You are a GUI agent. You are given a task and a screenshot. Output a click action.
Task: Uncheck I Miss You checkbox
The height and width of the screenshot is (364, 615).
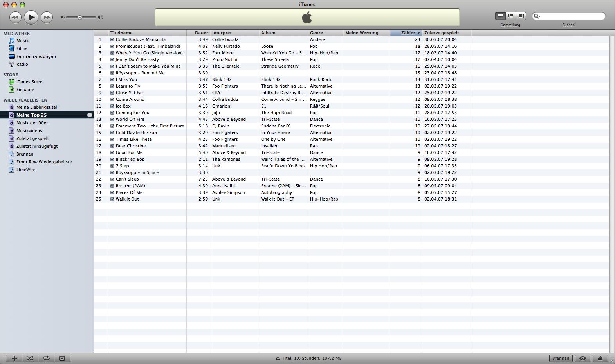(112, 79)
